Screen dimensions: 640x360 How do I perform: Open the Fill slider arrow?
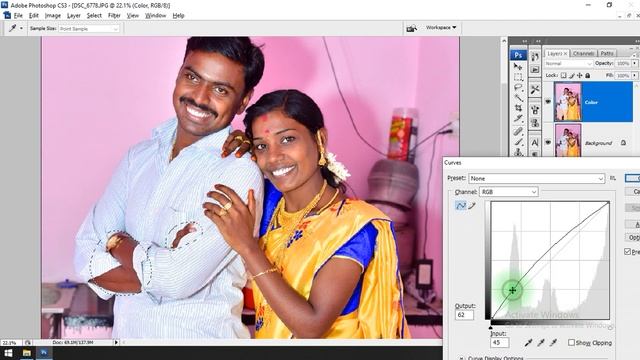click(635, 76)
